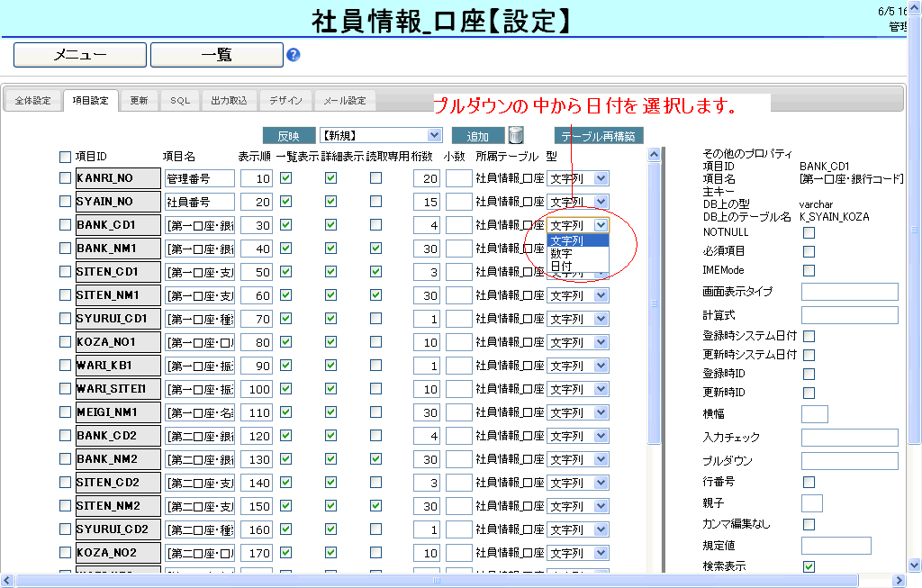Enable the NOTNULL checkbox
The width and height of the screenshot is (922, 588).
click(809, 232)
